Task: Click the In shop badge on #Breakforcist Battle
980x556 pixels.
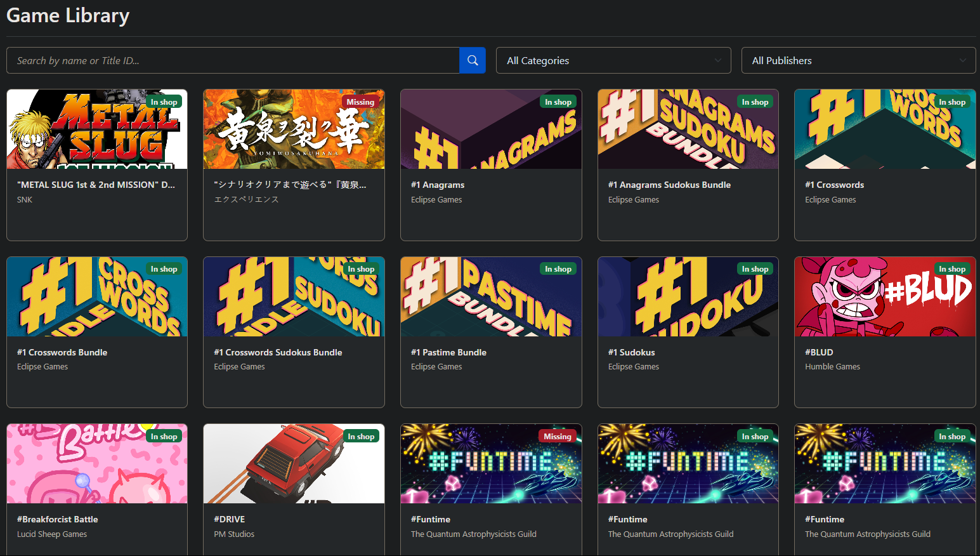Action: pos(164,436)
